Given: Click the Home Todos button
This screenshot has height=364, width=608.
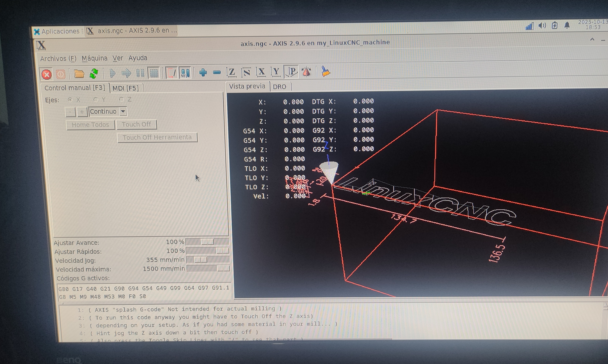Looking at the screenshot, I should click(x=90, y=125).
